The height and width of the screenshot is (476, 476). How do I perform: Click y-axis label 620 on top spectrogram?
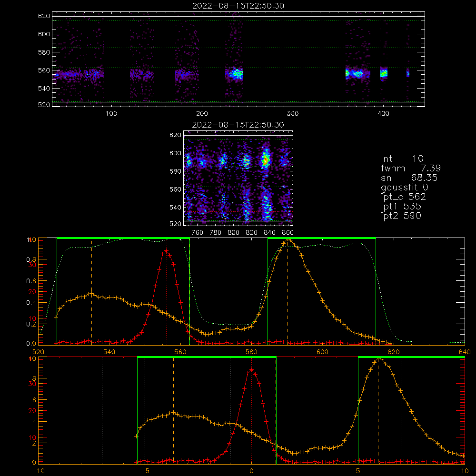click(x=44, y=16)
